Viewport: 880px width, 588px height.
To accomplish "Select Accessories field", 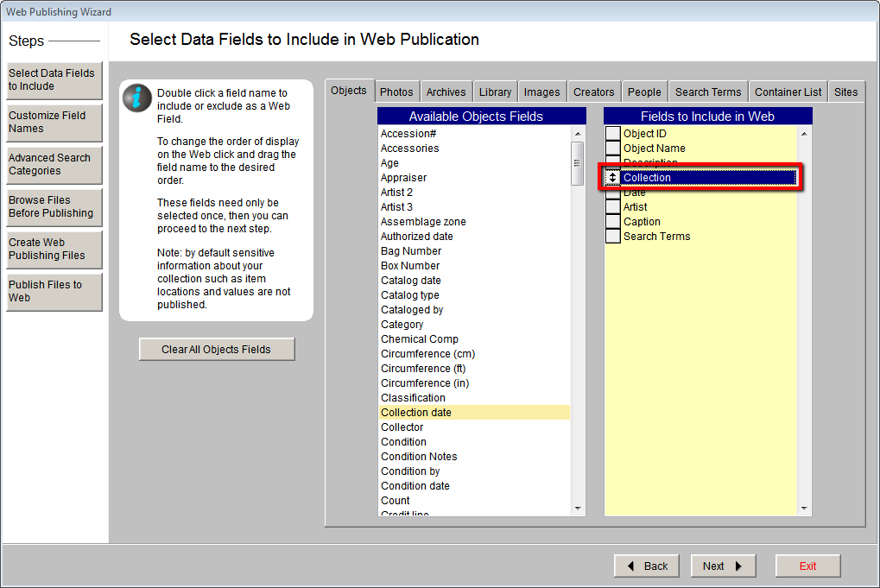I will pos(475,149).
